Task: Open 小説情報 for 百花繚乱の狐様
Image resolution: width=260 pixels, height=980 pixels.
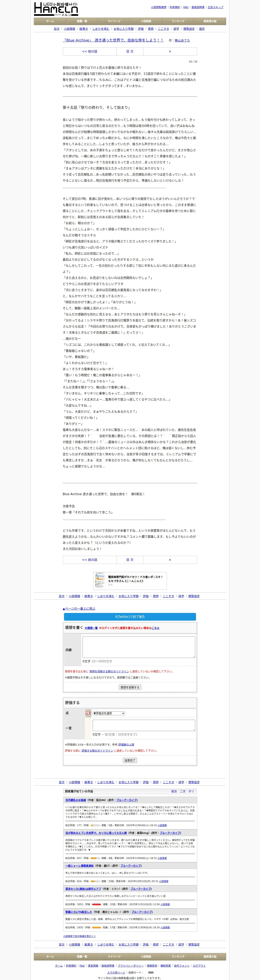Action: 162,825
